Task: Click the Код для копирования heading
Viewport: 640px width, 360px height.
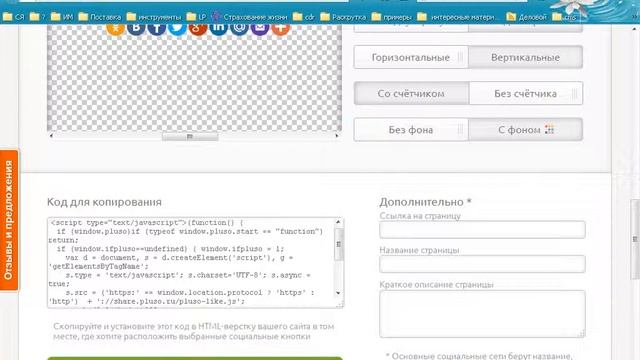Action: point(104,202)
